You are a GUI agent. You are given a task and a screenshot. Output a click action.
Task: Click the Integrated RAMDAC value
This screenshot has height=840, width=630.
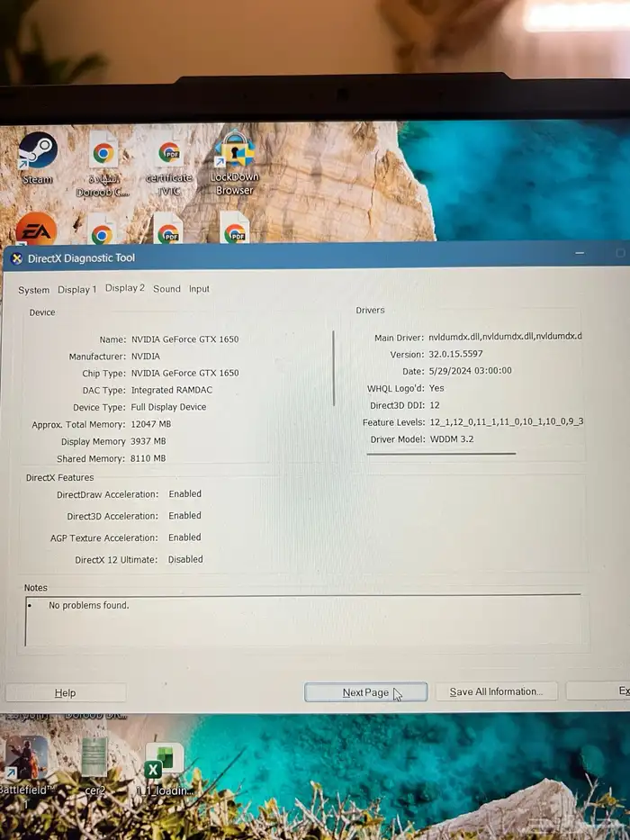click(171, 390)
